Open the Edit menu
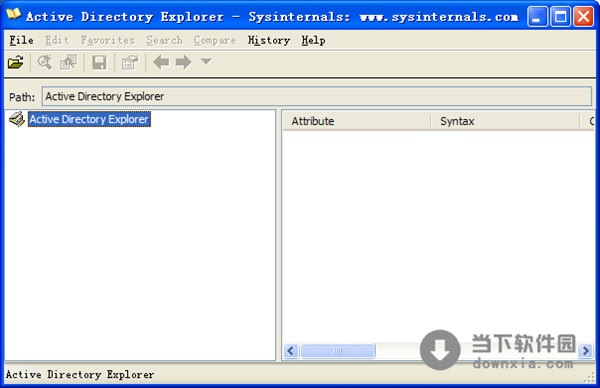This screenshot has height=388, width=600. [x=57, y=40]
